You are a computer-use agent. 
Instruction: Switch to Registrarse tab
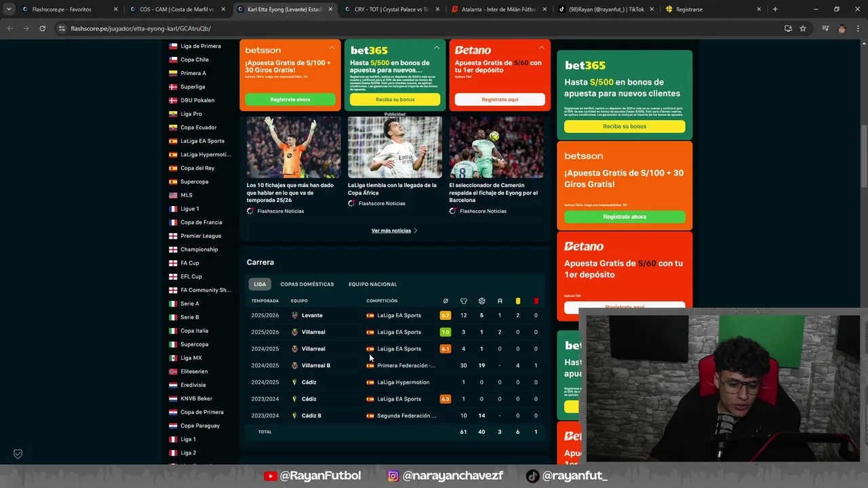point(712,9)
